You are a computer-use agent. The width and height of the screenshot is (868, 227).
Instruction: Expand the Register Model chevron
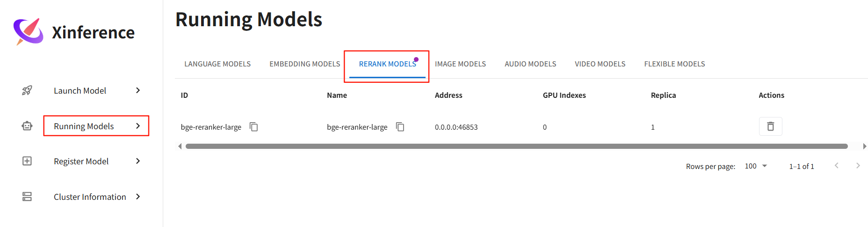[138, 161]
